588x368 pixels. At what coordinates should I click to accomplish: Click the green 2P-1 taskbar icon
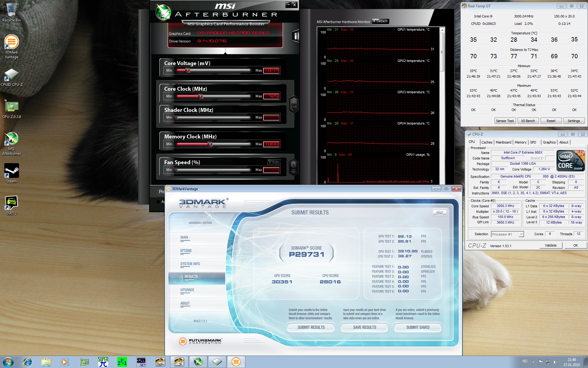[122, 362]
